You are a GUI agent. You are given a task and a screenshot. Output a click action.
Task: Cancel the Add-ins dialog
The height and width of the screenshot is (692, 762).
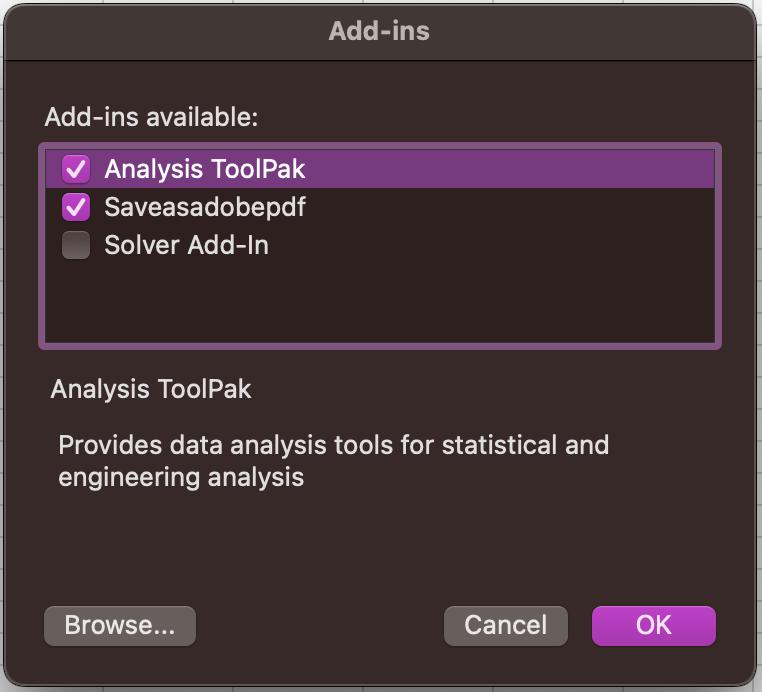pos(506,626)
